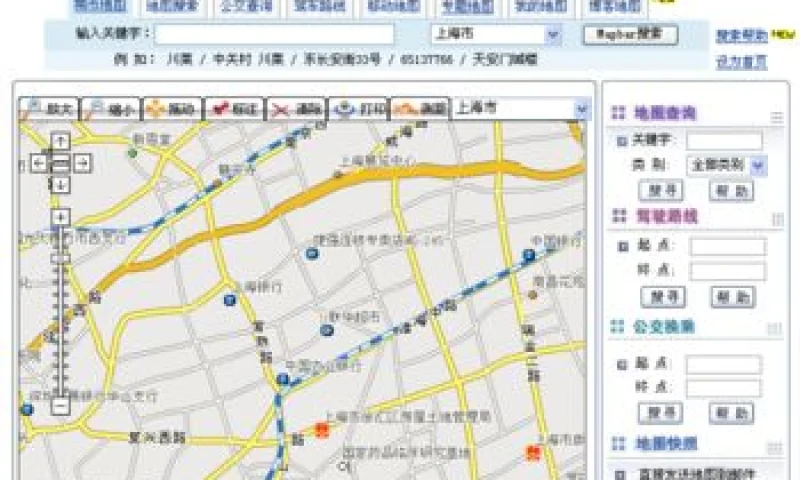The width and height of the screenshot is (800, 480).
Task: Click 帮助 in the 驾驶路线 panel
Action: coord(733,297)
